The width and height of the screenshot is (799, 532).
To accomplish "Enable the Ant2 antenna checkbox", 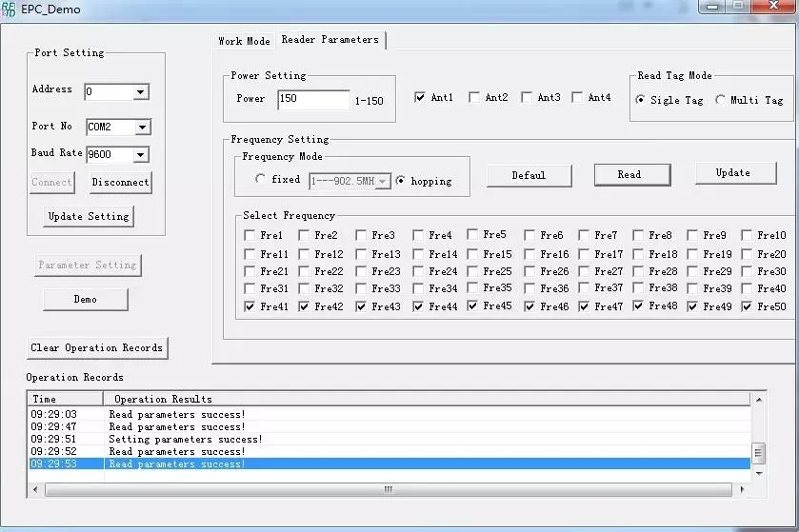I will [x=473, y=98].
